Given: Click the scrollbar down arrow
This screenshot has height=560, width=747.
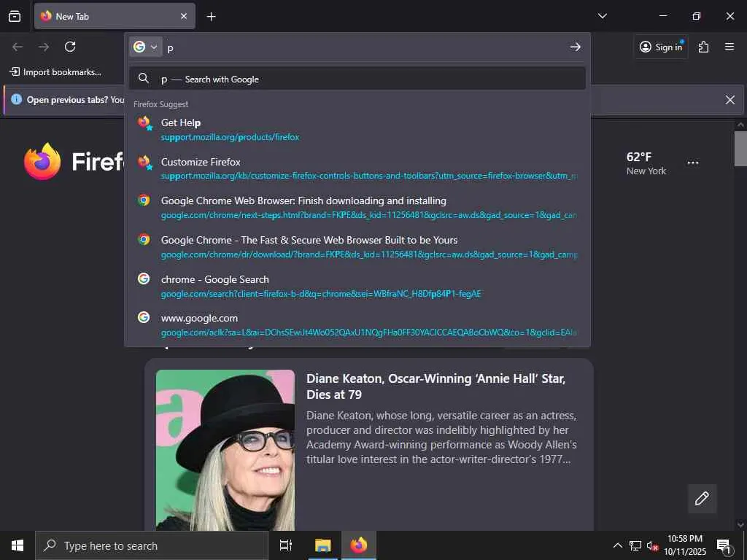Looking at the screenshot, I should point(740,525).
